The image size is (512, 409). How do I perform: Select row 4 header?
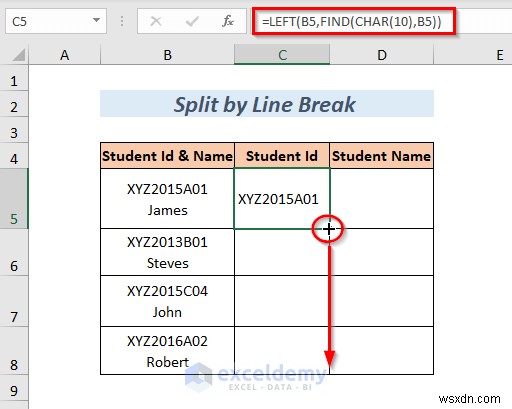coord(14,156)
